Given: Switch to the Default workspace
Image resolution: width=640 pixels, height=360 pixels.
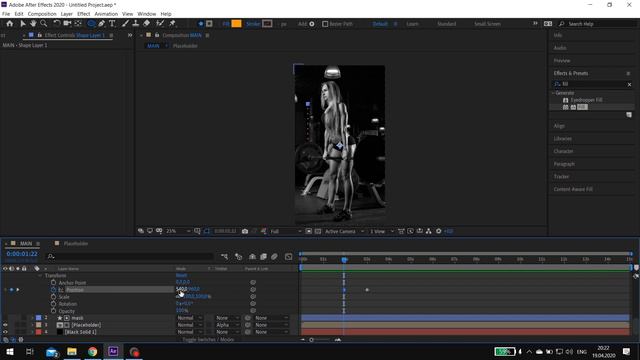Looking at the screenshot, I should coord(380,24).
